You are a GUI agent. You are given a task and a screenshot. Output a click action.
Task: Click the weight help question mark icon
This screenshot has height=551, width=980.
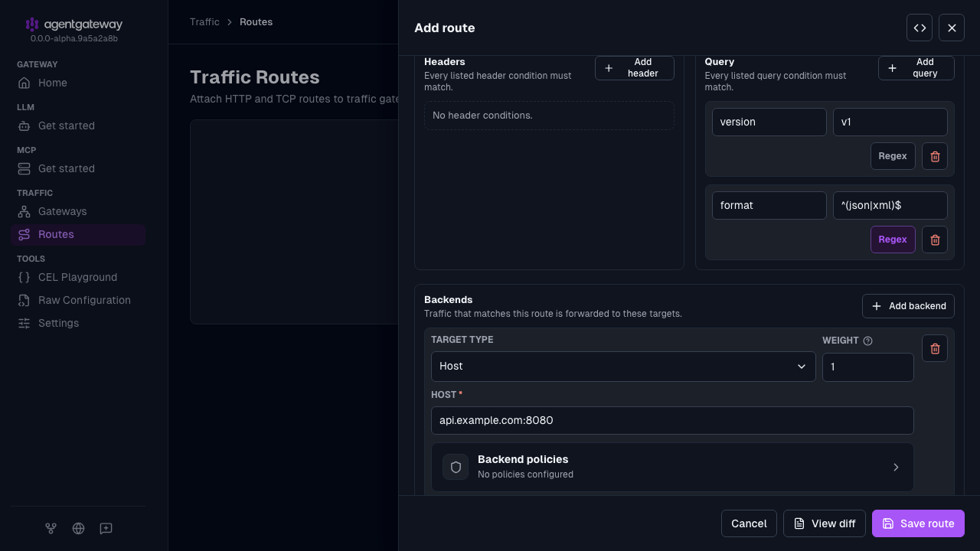coord(867,341)
